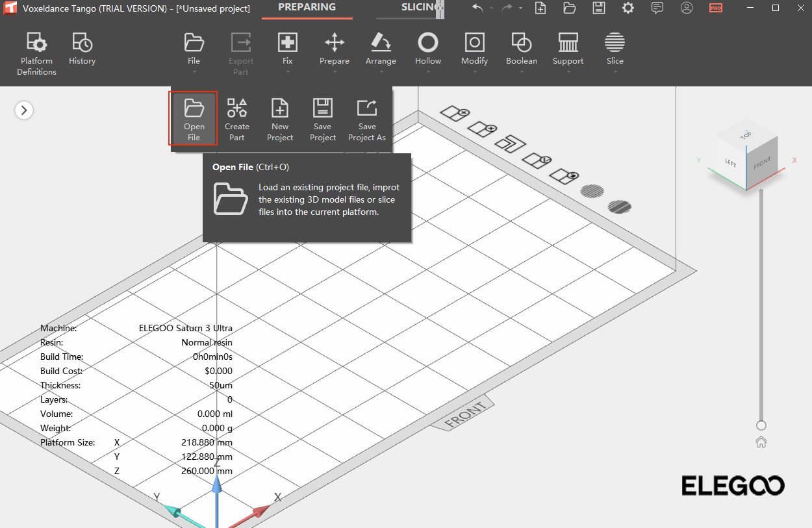This screenshot has height=528, width=812.
Task: Select the TOP face of view cube
Action: [x=746, y=136]
